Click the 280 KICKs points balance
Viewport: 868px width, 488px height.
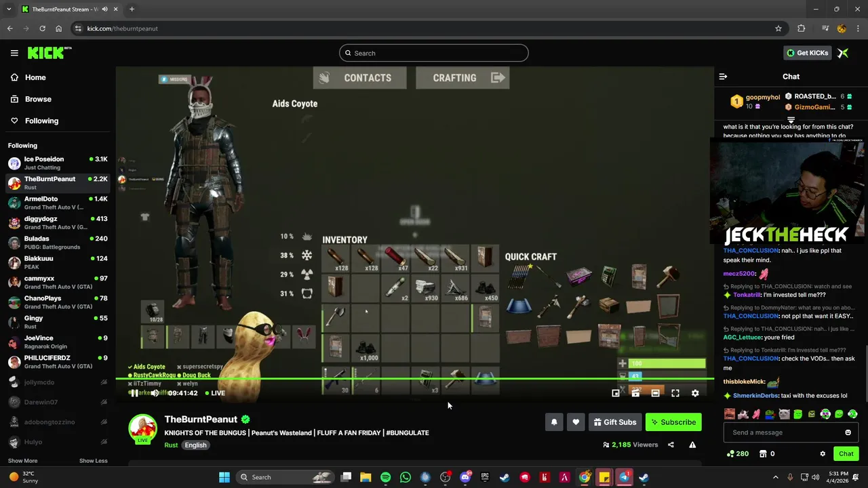[737, 453]
